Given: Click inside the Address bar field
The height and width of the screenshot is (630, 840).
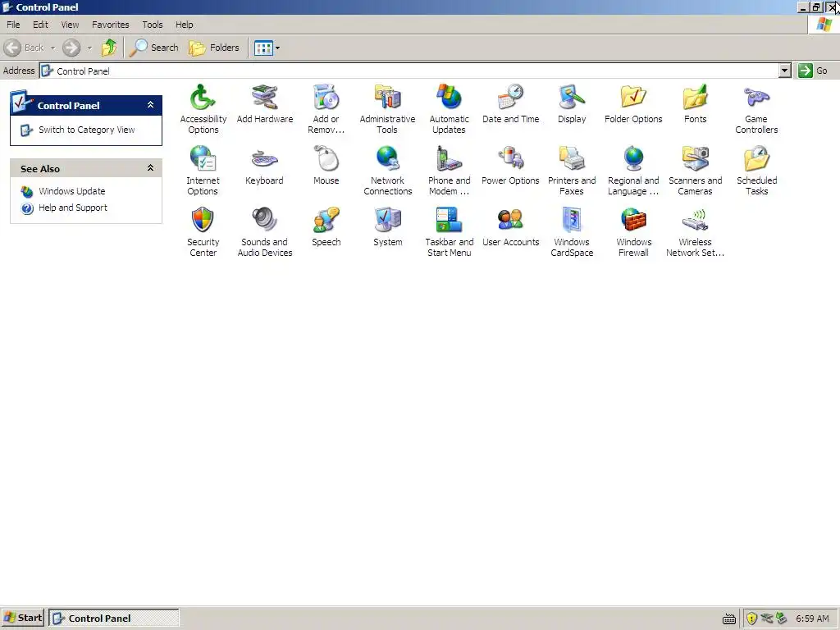Looking at the screenshot, I should [409, 71].
